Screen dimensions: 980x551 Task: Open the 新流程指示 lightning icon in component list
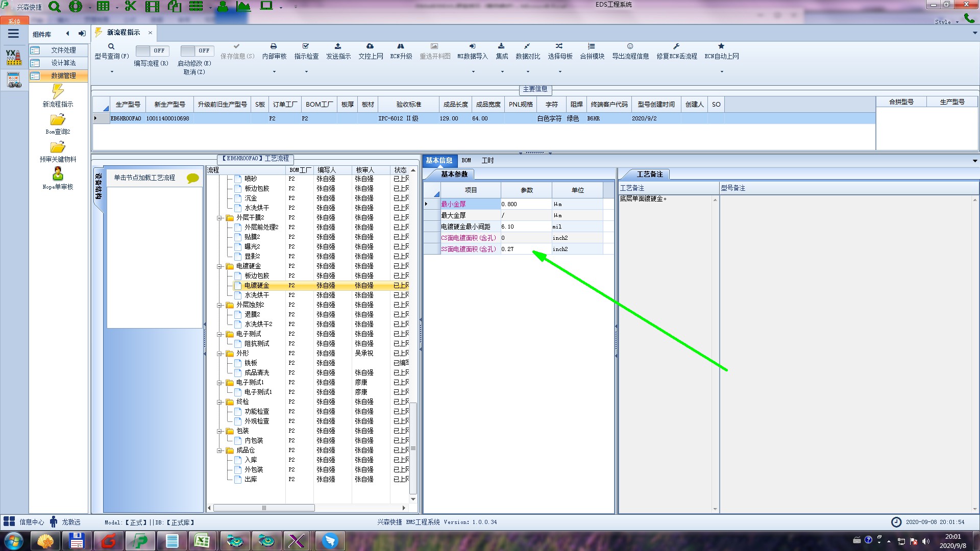58,91
